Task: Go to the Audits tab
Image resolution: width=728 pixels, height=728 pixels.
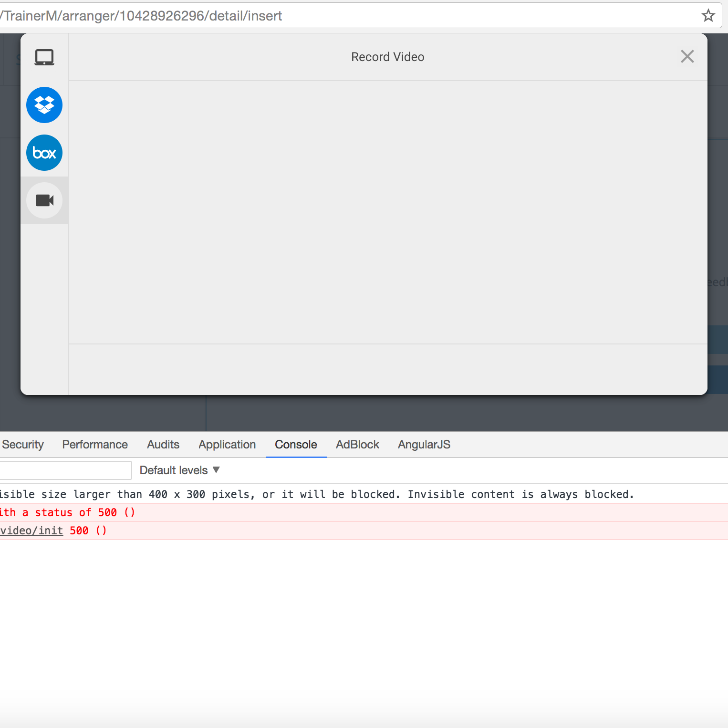Action: click(x=163, y=445)
